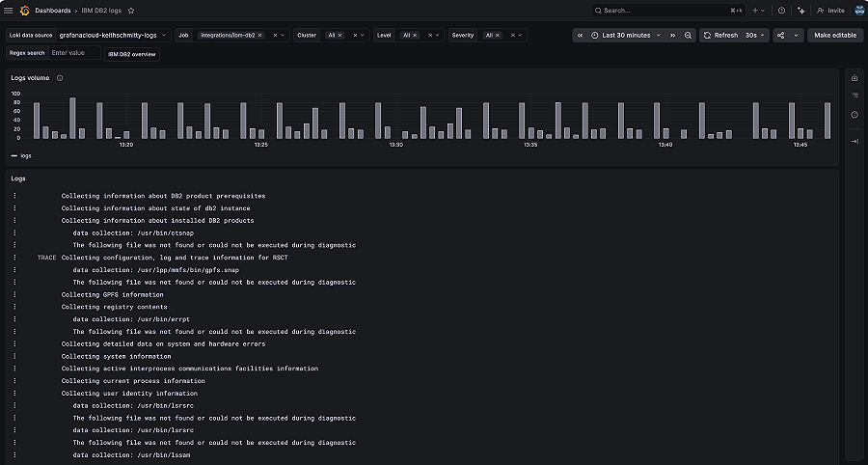Expand the share options chevron
The height and width of the screenshot is (465, 868).
pyautogui.click(x=796, y=36)
